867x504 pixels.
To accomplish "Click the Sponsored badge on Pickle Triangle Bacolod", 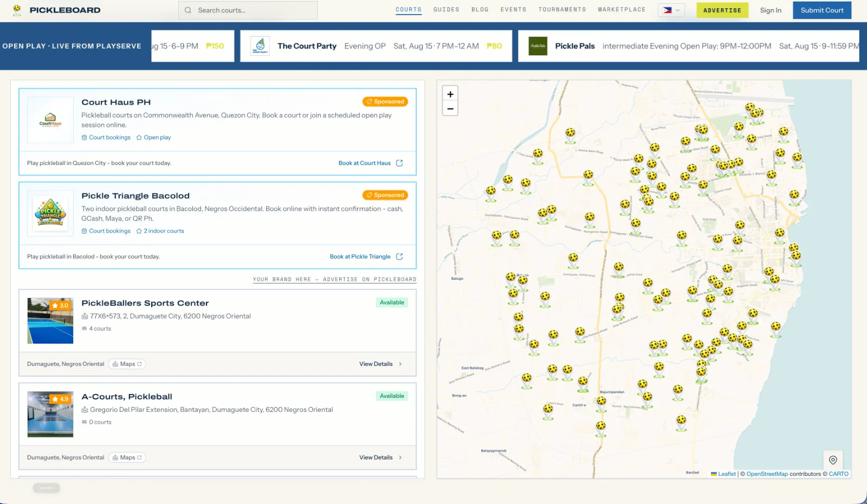I will [385, 195].
